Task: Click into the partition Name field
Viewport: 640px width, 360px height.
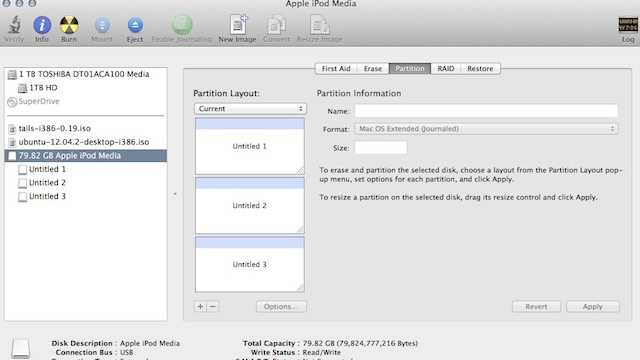Action: point(486,111)
